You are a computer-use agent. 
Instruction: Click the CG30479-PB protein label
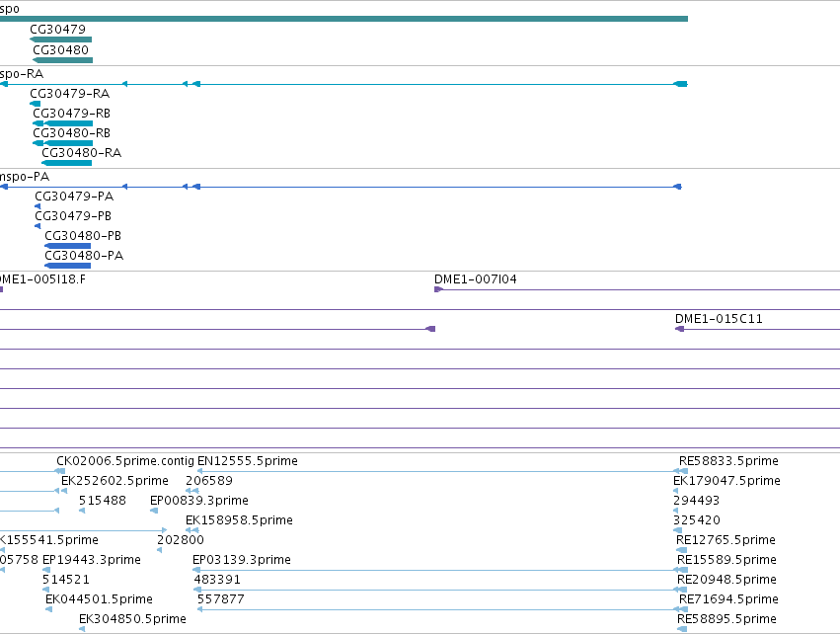click(73, 216)
